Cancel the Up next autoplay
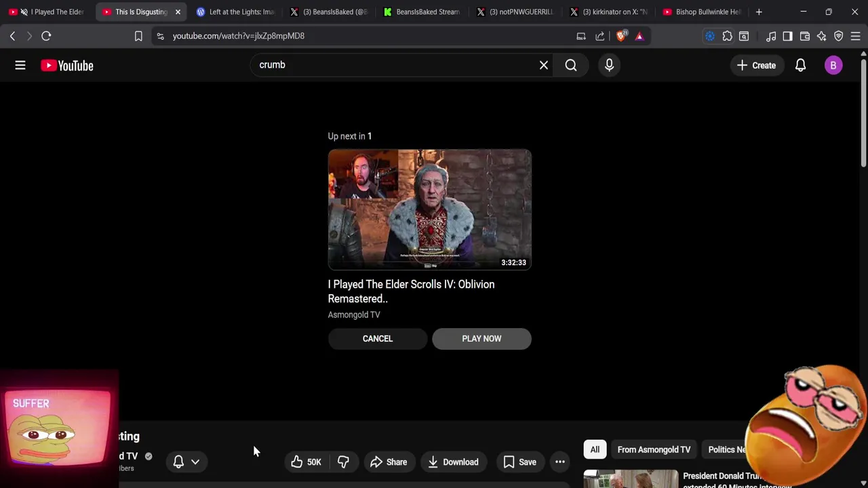The width and height of the screenshot is (868, 488). tap(378, 339)
